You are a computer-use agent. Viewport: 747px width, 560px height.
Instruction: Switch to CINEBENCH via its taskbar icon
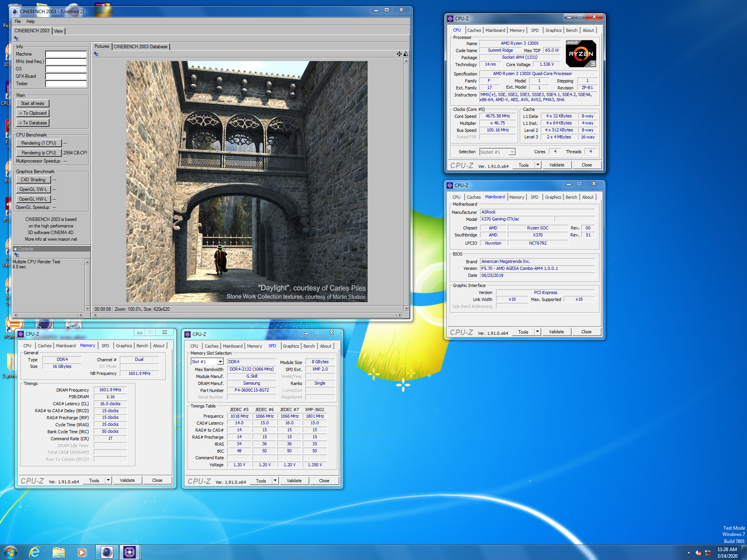tap(106, 552)
